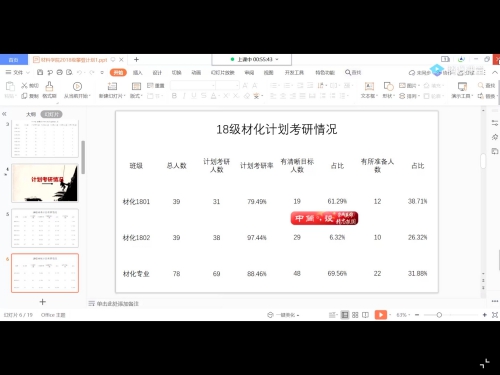Open the Insert ribbon tab
This screenshot has height=375, width=500.
138,73
